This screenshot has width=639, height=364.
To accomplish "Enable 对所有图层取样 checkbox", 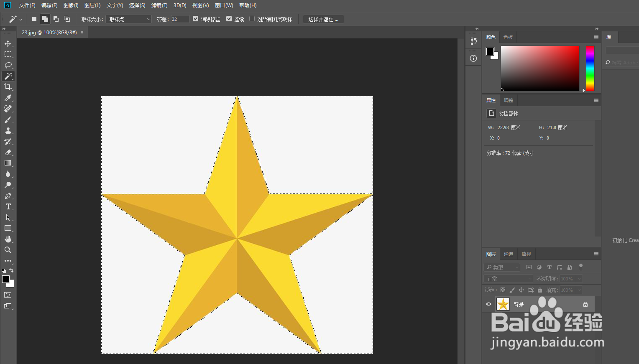I will [x=252, y=19].
